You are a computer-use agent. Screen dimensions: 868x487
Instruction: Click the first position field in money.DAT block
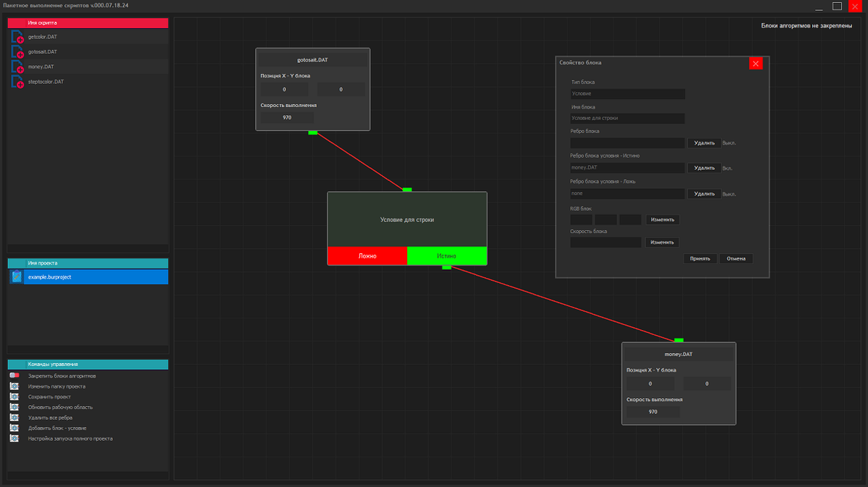[x=650, y=384]
